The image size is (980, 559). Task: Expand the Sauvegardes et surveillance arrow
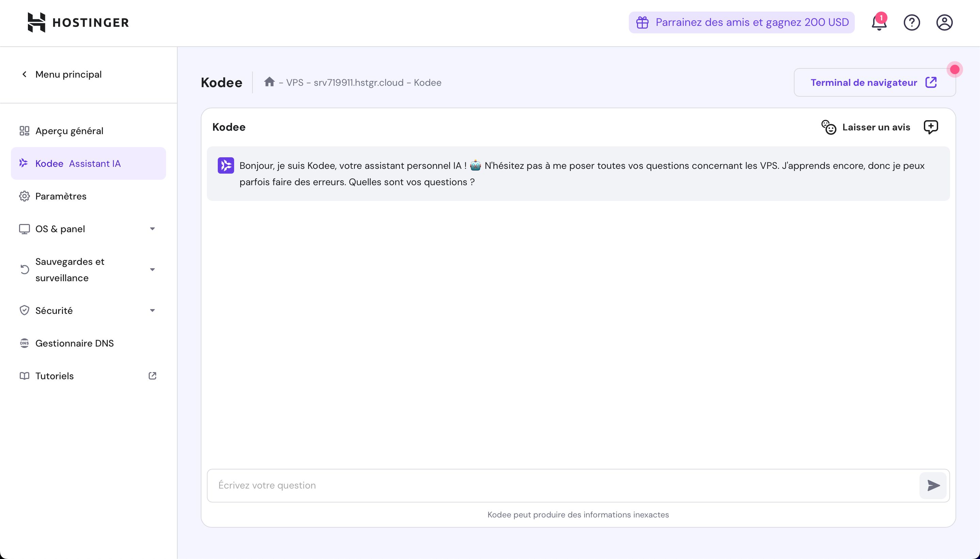coord(152,270)
